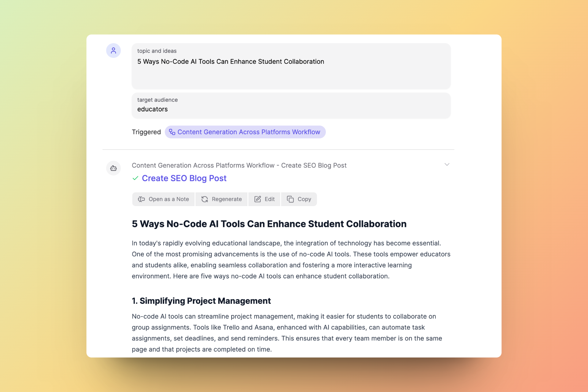Click the target audience input field
This screenshot has height=392, width=588.
tap(291, 106)
